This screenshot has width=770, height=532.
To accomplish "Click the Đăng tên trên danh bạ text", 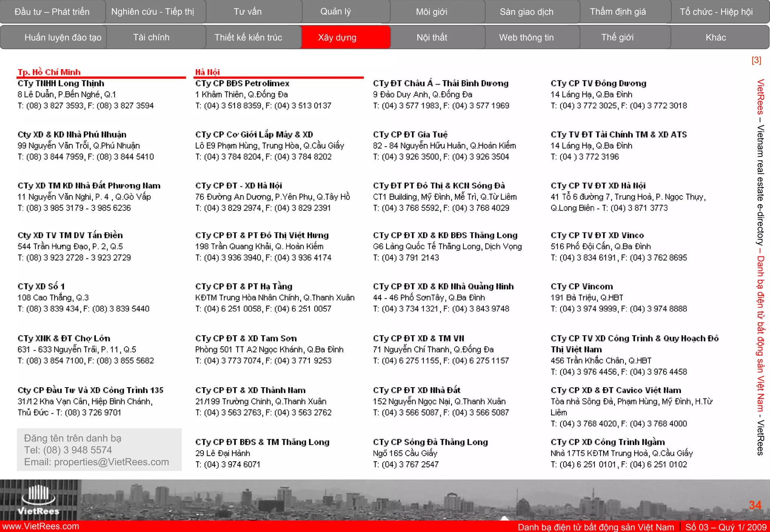I will click(73, 438).
